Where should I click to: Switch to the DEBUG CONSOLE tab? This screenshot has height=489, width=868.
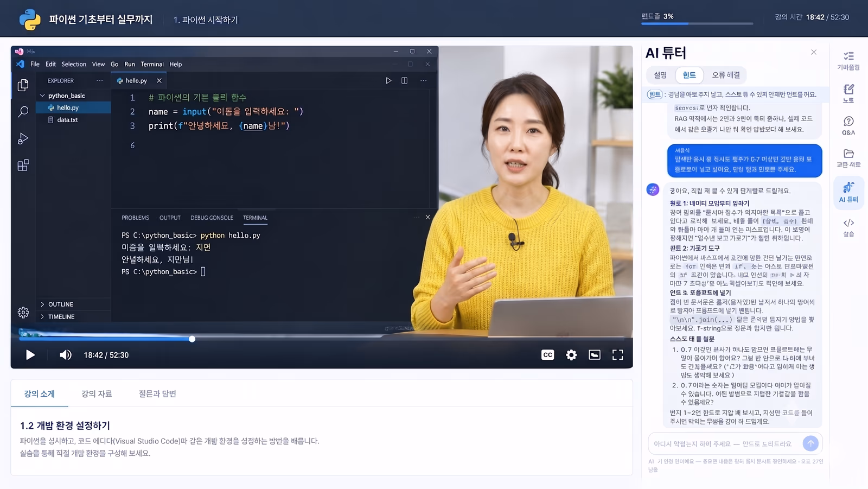click(x=212, y=218)
